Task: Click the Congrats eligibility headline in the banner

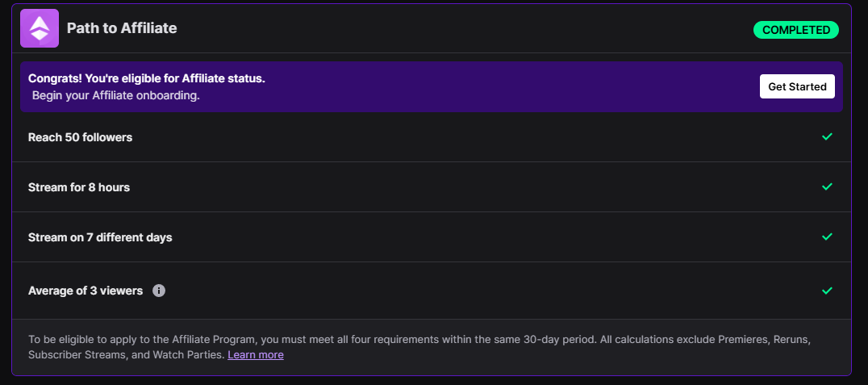Action: pos(147,78)
